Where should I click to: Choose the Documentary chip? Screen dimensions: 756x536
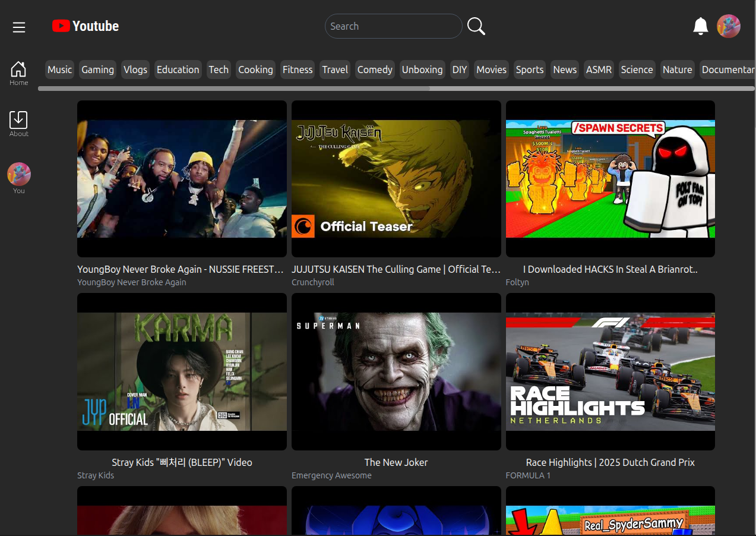(x=727, y=70)
